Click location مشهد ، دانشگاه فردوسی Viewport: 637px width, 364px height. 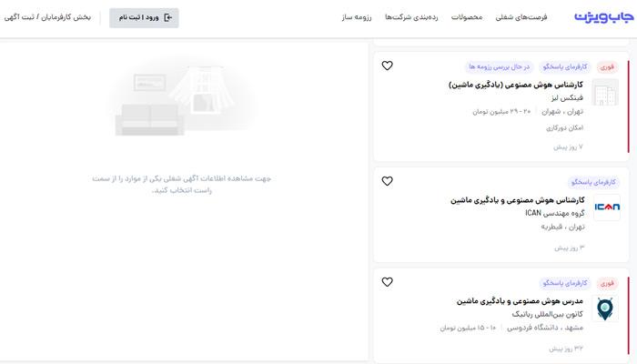(x=545, y=328)
